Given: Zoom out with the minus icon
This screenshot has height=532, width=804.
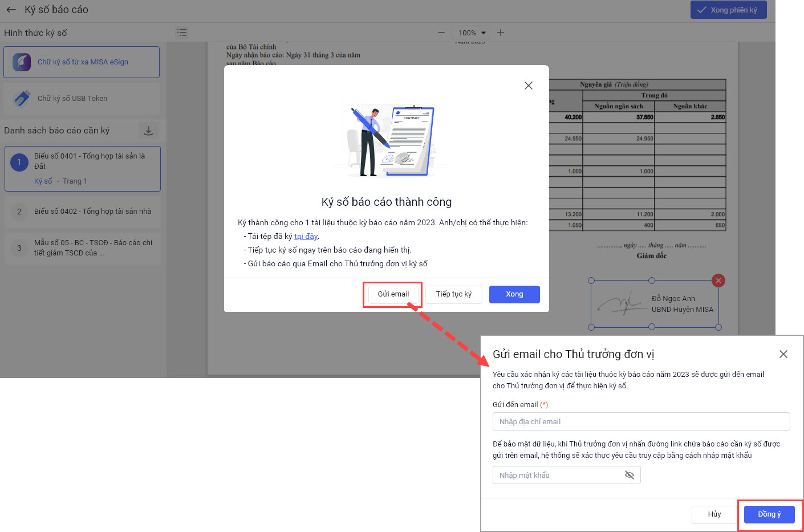Looking at the screenshot, I should coord(441,33).
